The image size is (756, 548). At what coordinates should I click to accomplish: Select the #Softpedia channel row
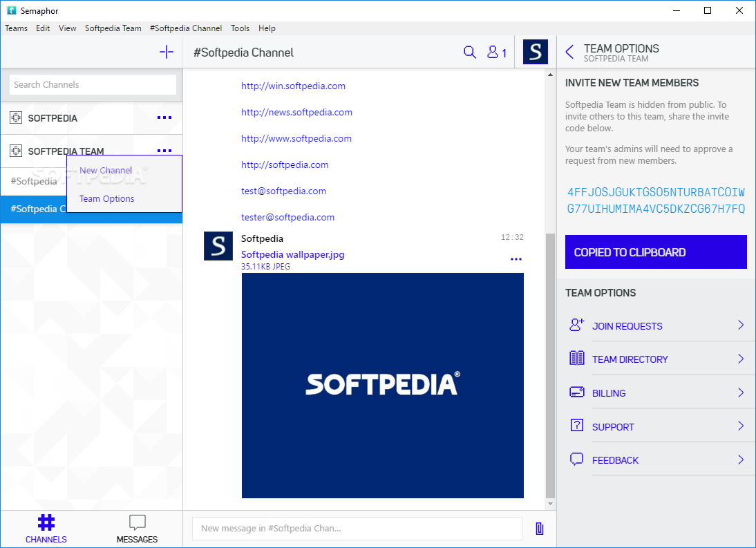point(34,181)
